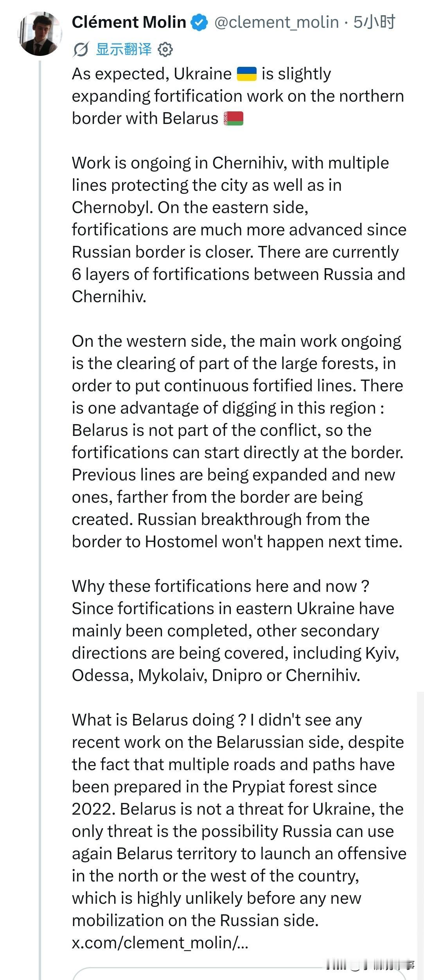Click the paragraph starting 'Why these fortifications'
The width and height of the screenshot is (424, 980).
click(x=235, y=631)
